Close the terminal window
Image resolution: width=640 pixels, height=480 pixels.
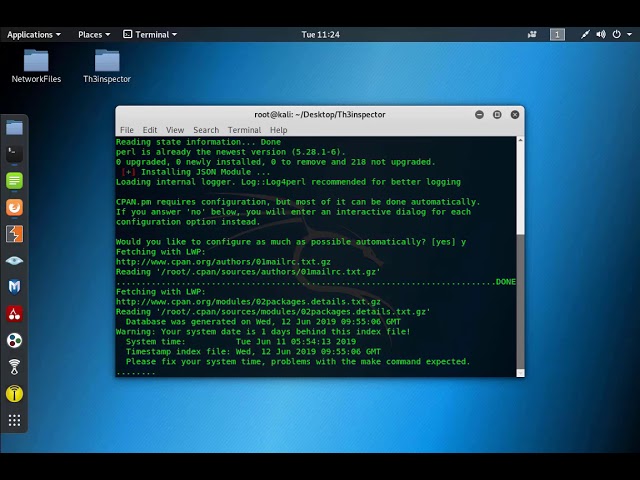click(x=515, y=115)
